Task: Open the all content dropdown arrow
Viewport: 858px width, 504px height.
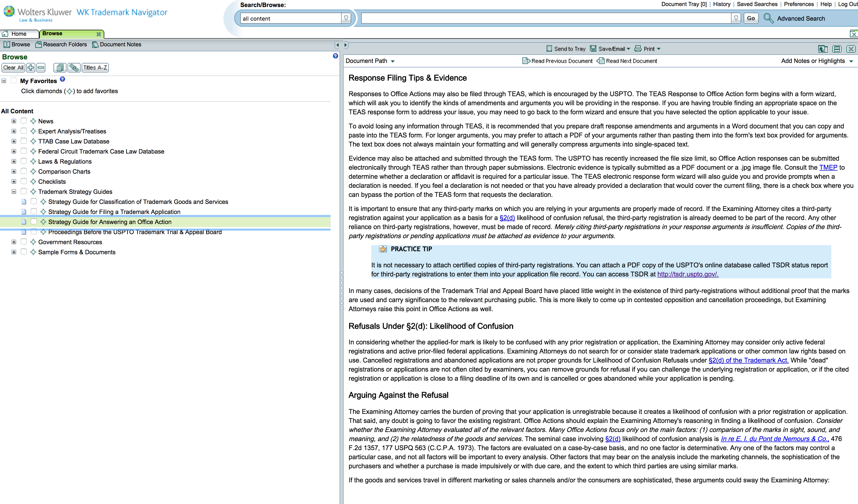Action: [346, 18]
